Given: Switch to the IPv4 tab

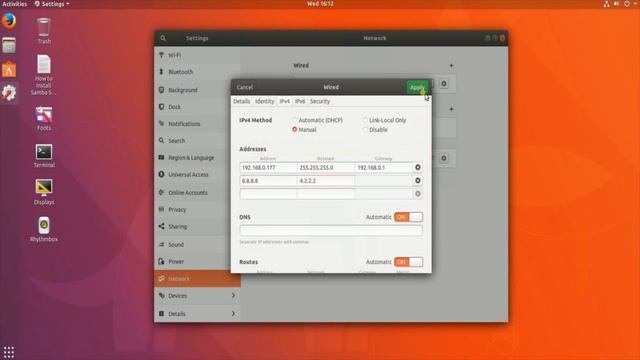Looking at the screenshot, I should coord(284,101).
